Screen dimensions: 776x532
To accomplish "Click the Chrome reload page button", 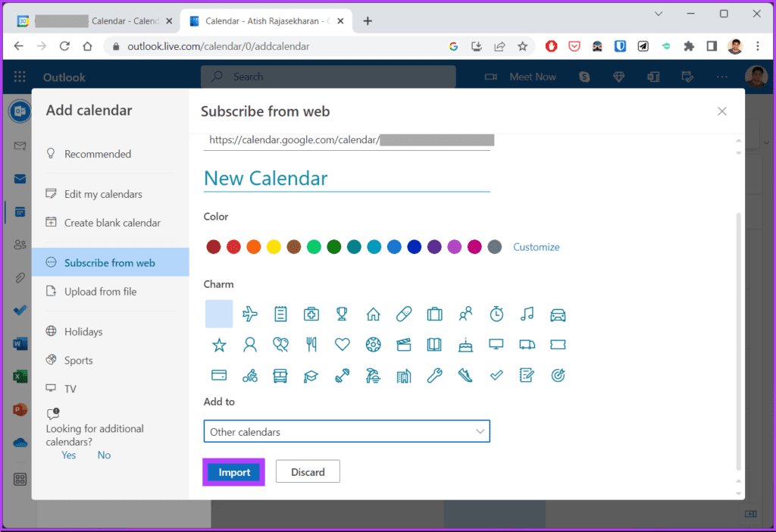I will click(x=64, y=46).
